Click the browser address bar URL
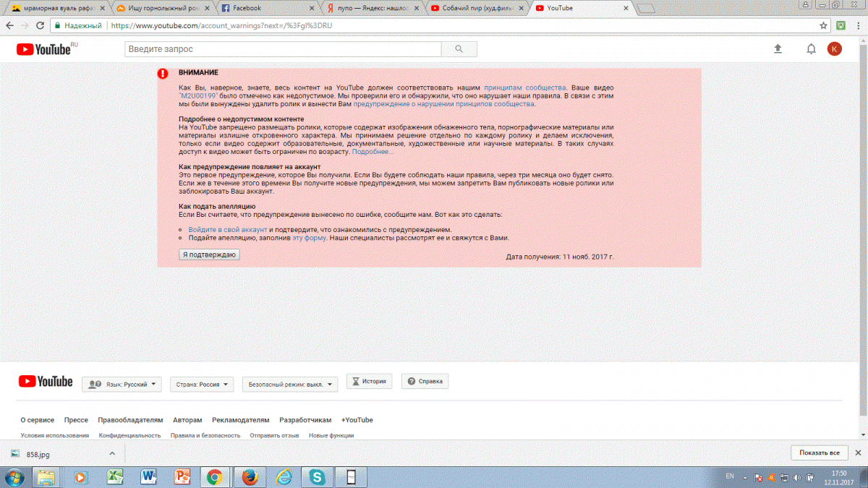Screen dimensions: 868x488 pos(221,25)
